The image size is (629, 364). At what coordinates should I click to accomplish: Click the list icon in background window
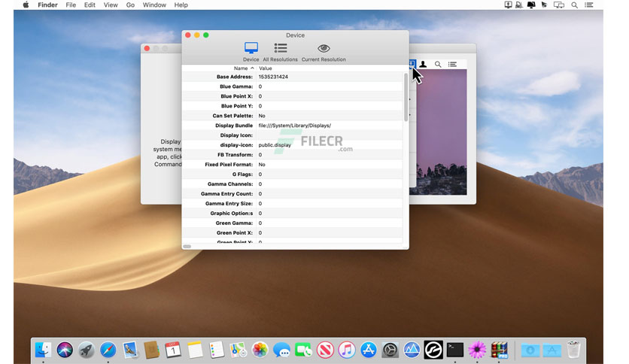tap(452, 64)
